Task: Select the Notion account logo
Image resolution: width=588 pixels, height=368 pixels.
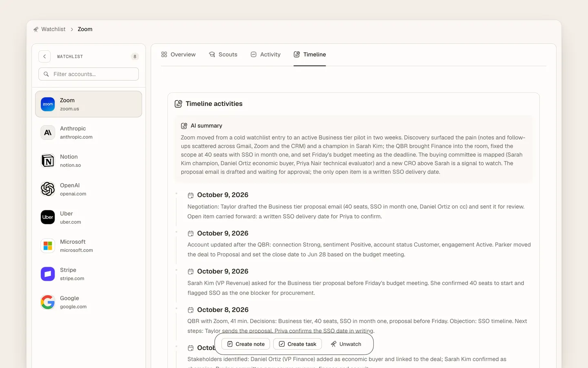Action: point(48,161)
